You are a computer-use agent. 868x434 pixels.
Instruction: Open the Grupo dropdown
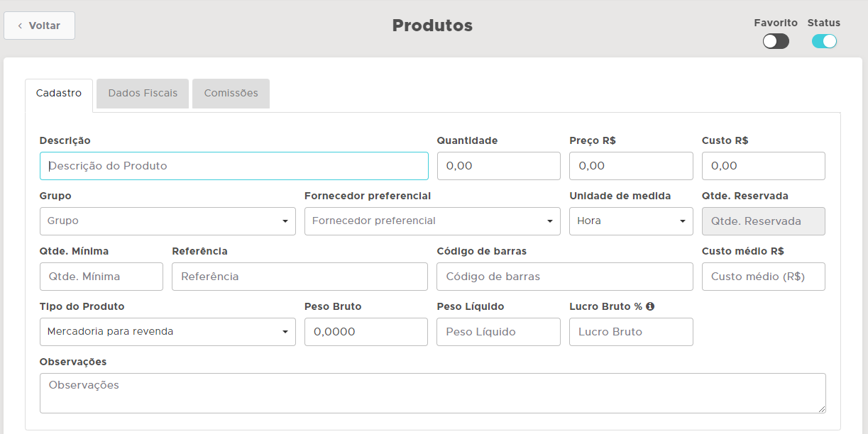167,221
